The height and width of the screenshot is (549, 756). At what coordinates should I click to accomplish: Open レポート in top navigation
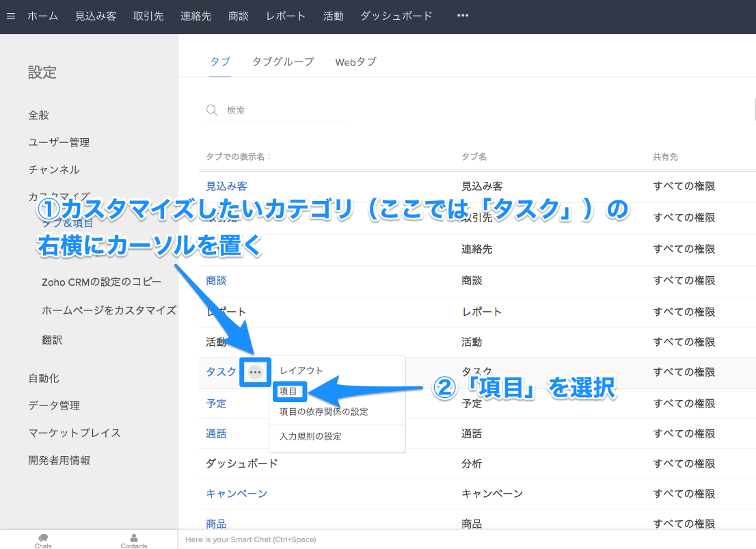(286, 16)
